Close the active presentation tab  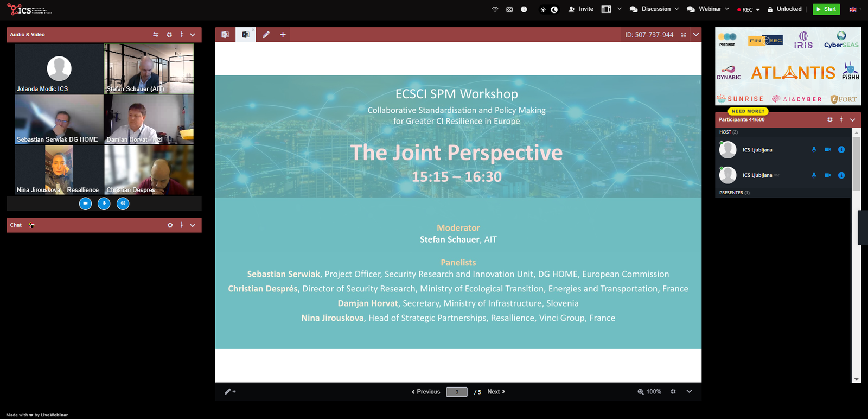click(x=253, y=30)
